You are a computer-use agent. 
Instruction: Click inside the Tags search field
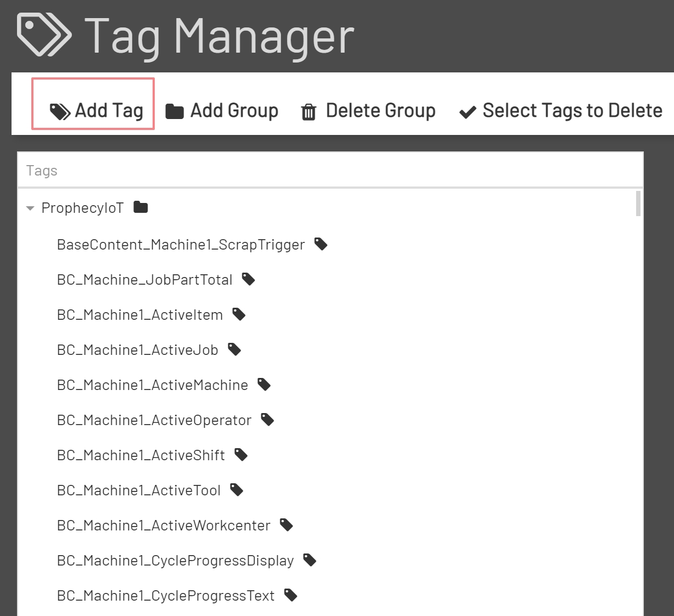[x=220, y=170]
